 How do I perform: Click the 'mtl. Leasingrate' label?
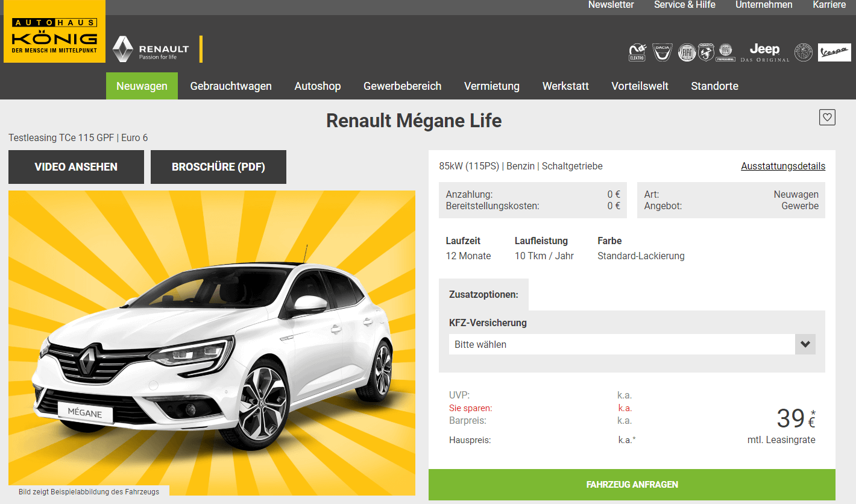[781, 440]
